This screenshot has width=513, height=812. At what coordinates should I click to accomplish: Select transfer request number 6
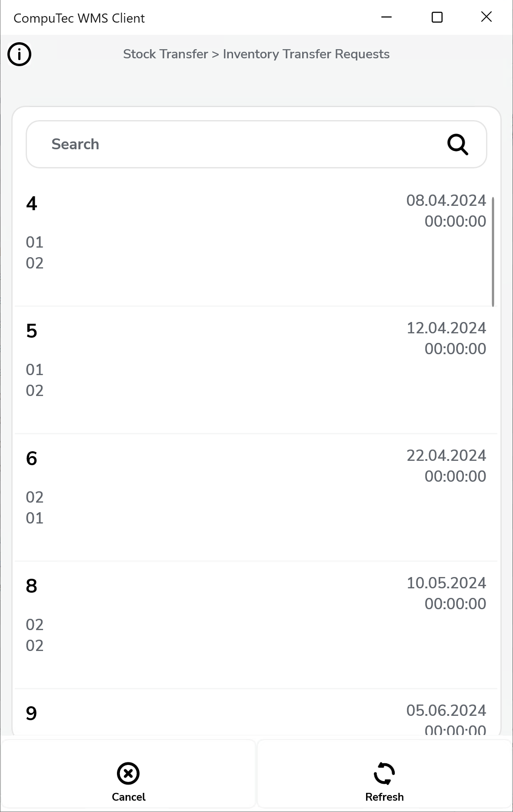(32, 459)
